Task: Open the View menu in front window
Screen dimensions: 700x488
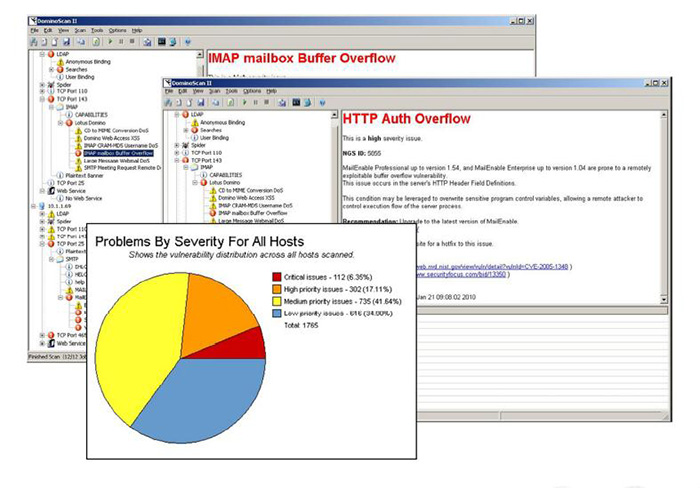Action: click(x=198, y=91)
